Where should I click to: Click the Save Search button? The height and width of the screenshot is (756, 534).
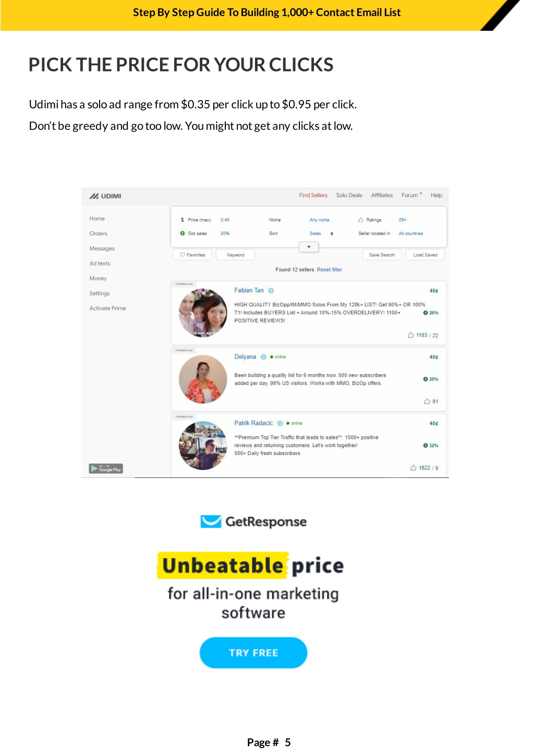coord(382,255)
